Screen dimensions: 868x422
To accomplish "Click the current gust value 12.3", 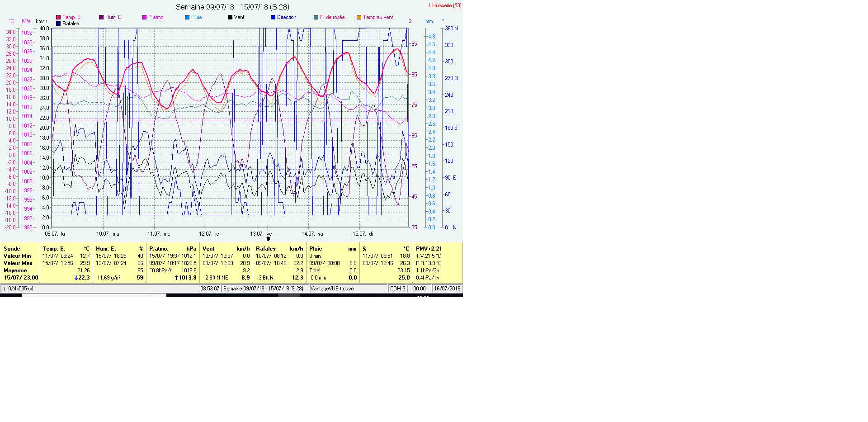I will click(297, 278).
